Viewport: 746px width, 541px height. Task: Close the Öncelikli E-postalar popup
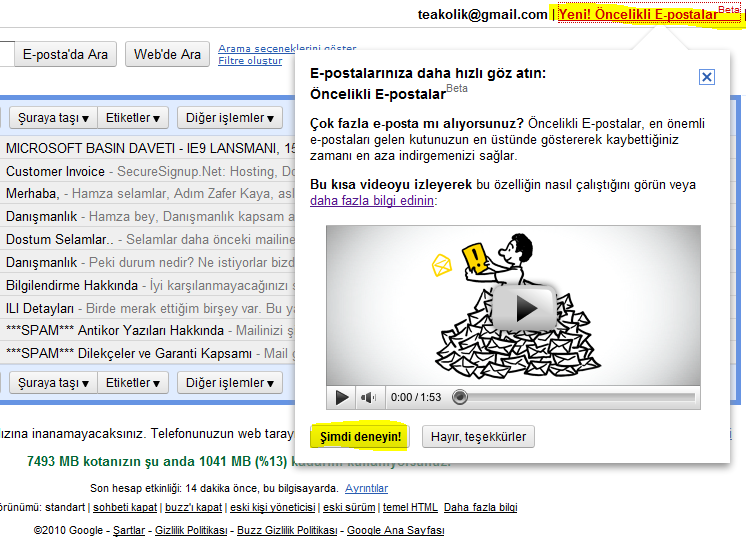tap(707, 77)
